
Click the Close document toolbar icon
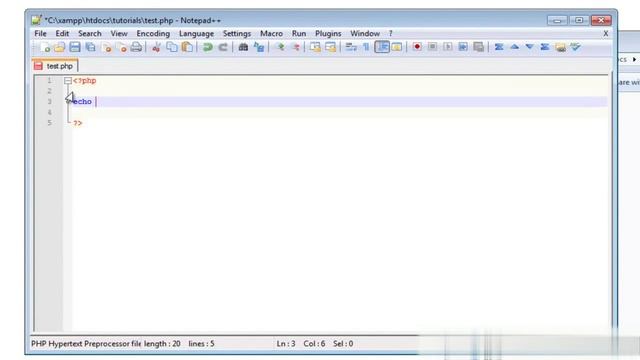(x=106, y=47)
